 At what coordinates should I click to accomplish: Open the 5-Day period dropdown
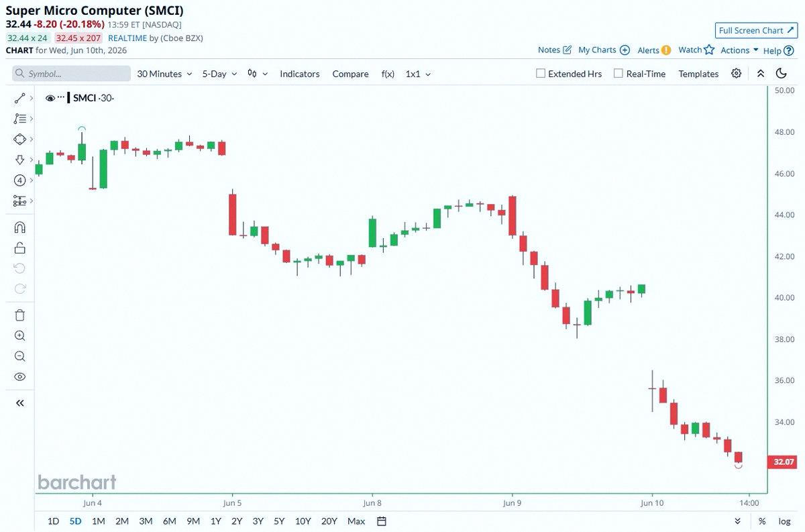219,74
